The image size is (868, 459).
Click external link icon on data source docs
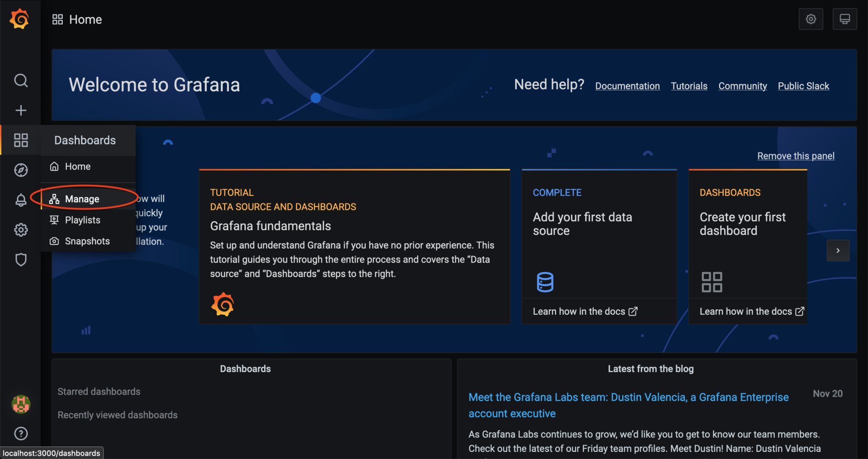pos(633,311)
